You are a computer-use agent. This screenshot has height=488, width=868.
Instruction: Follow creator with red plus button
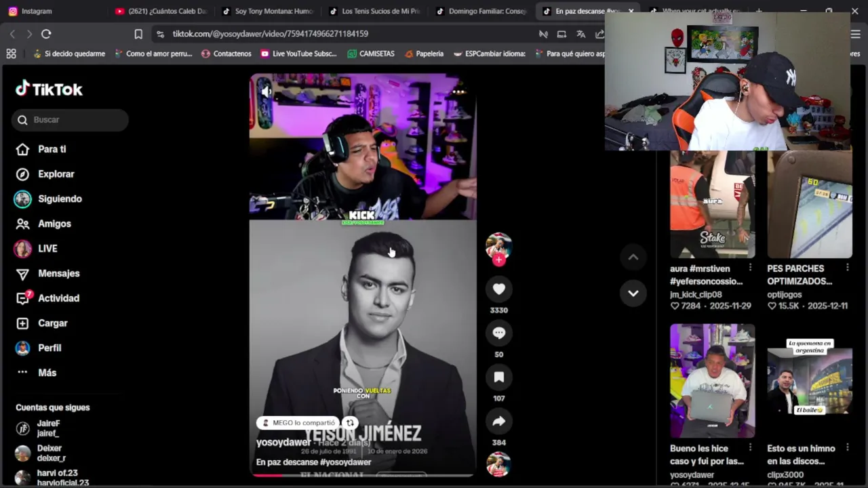[499, 260]
